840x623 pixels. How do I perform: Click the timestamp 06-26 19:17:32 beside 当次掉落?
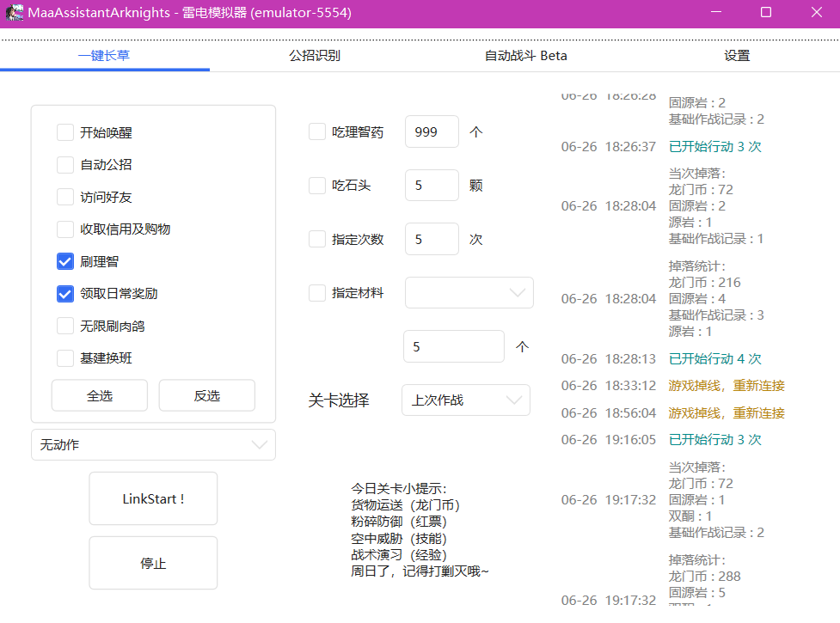609,499
